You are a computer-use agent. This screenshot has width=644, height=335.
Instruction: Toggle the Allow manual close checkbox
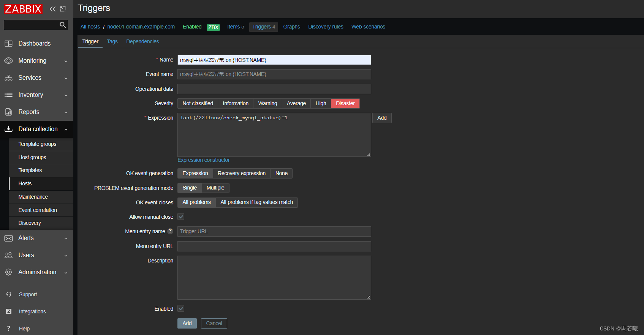tap(181, 216)
